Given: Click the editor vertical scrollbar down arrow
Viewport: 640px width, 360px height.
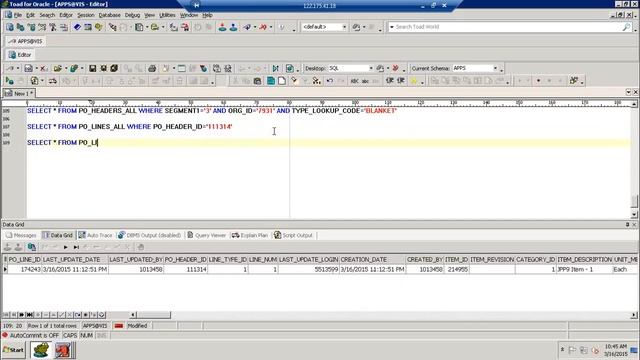Looking at the screenshot, I should [634, 214].
